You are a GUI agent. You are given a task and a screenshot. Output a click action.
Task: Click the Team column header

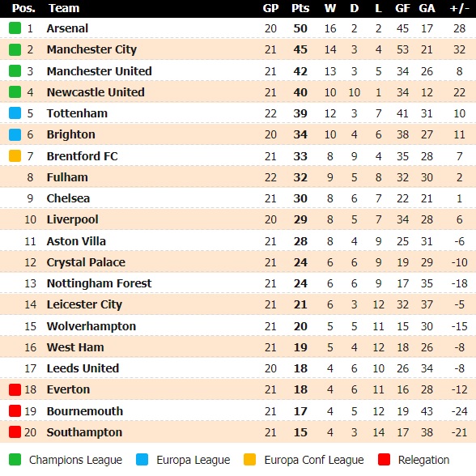[x=64, y=8]
